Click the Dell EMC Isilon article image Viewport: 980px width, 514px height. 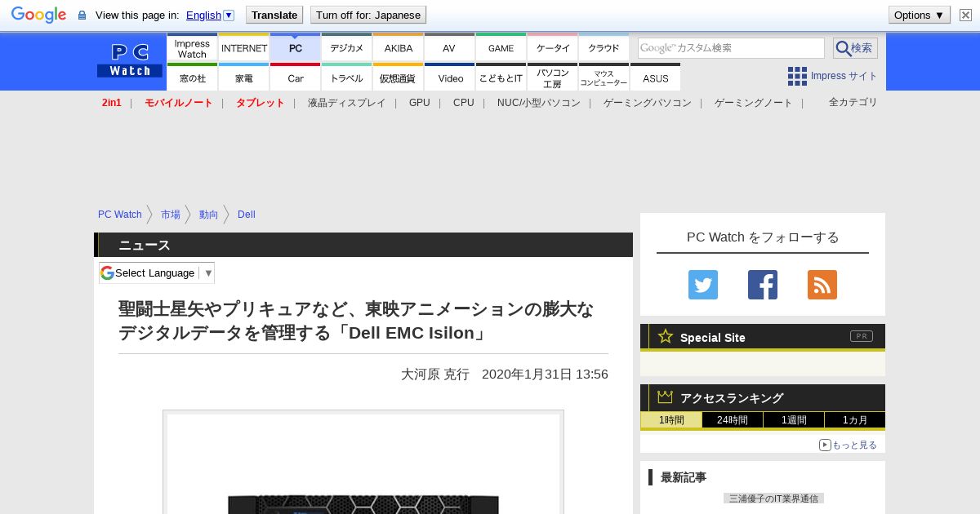point(363,463)
